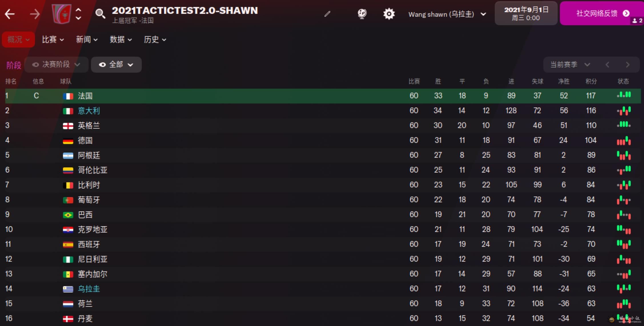Screen dimensions: 644x326
Task: Open the 意大利 team link
Action: tap(89, 111)
